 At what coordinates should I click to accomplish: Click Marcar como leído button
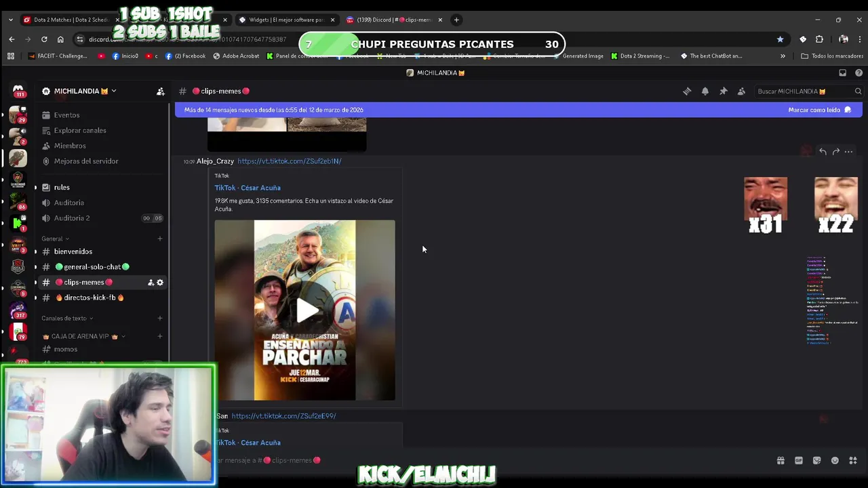click(x=819, y=110)
